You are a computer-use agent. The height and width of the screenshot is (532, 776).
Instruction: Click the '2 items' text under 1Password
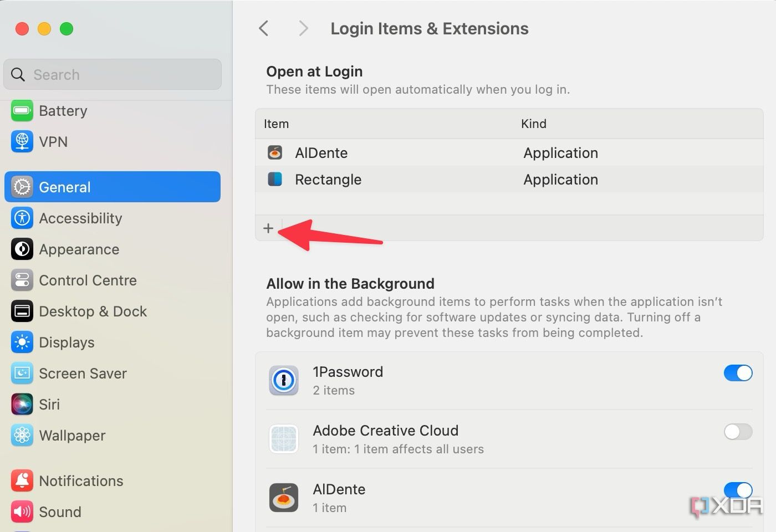[x=334, y=390]
